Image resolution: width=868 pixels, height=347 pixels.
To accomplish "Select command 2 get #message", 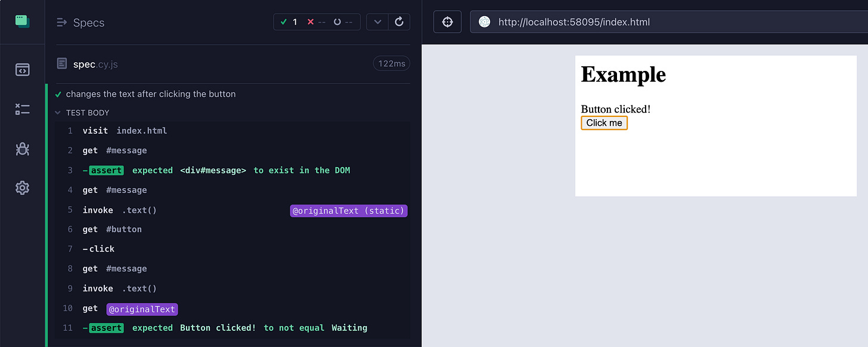I will coord(232,150).
